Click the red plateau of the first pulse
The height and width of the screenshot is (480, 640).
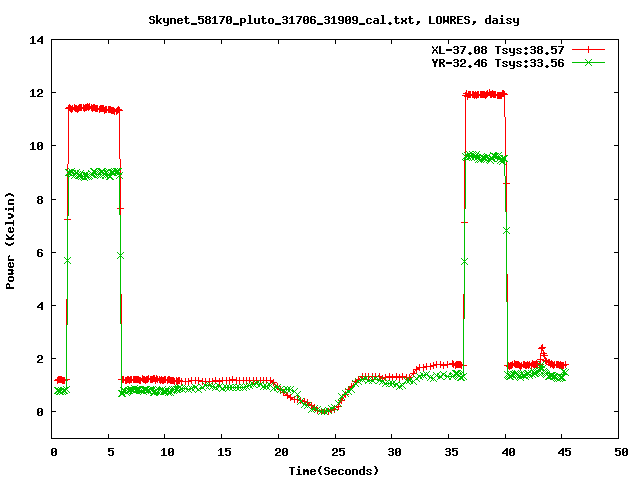[93, 108]
